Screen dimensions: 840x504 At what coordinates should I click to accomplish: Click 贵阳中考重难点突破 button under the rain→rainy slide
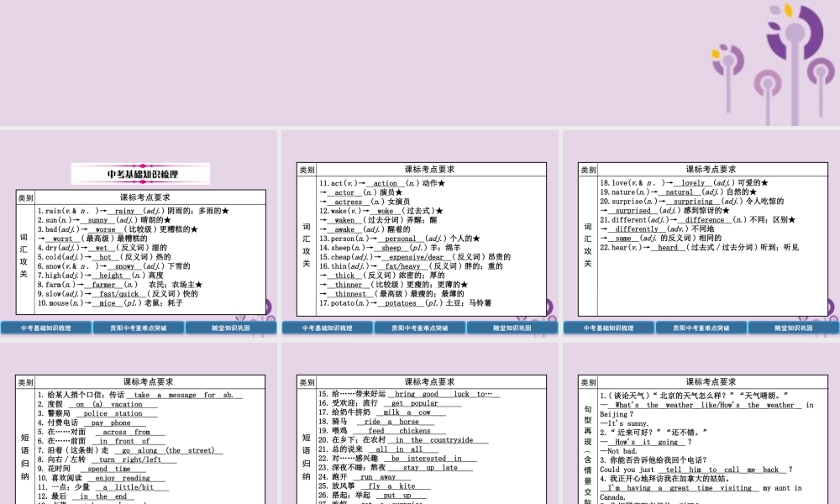click(139, 328)
